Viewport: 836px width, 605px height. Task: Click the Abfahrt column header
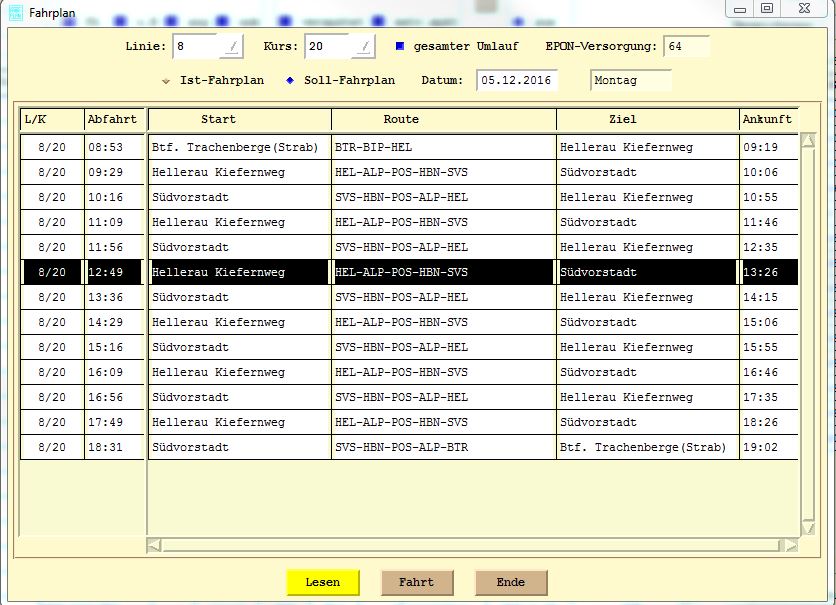[113, 119]
